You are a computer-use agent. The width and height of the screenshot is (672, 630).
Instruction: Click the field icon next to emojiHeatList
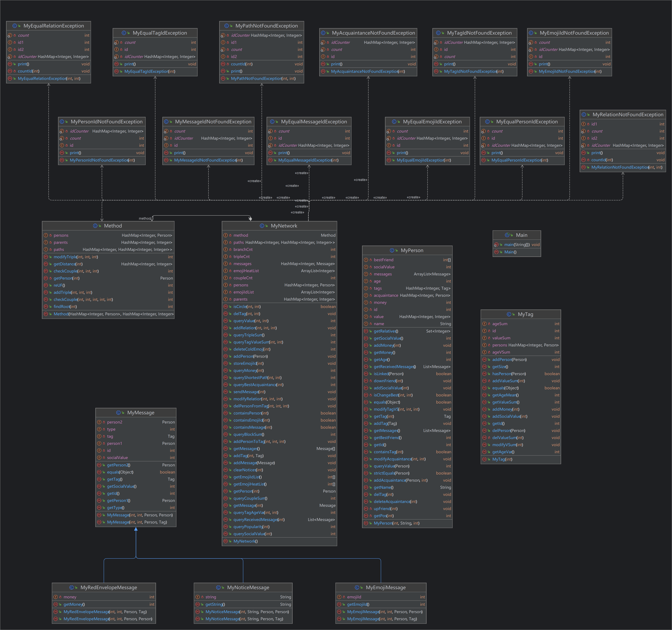tap(225, 271)
